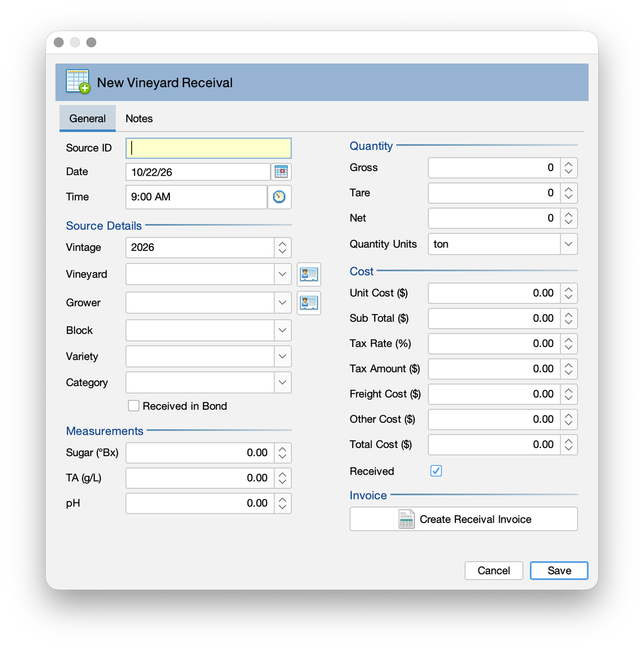644x650 pixels.
Task: Switch to the Notes tab
Action: coord(139,118)
